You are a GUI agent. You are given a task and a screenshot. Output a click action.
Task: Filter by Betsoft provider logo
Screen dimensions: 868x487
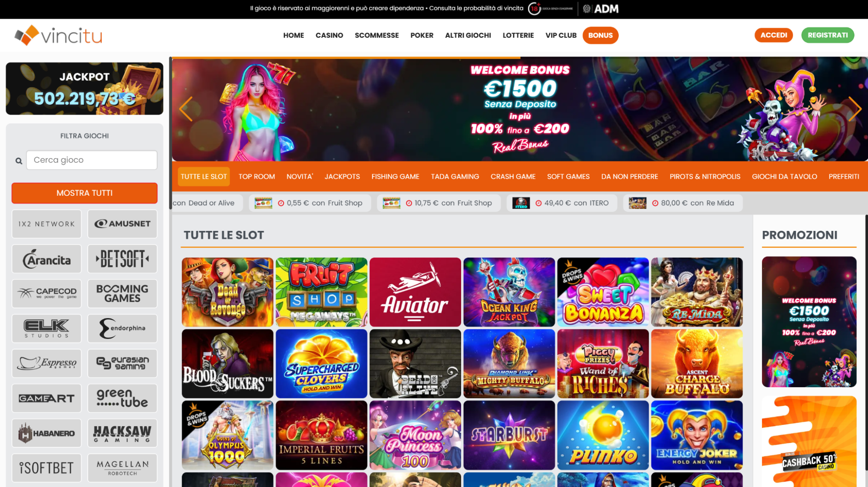click(x=122, y=259)
